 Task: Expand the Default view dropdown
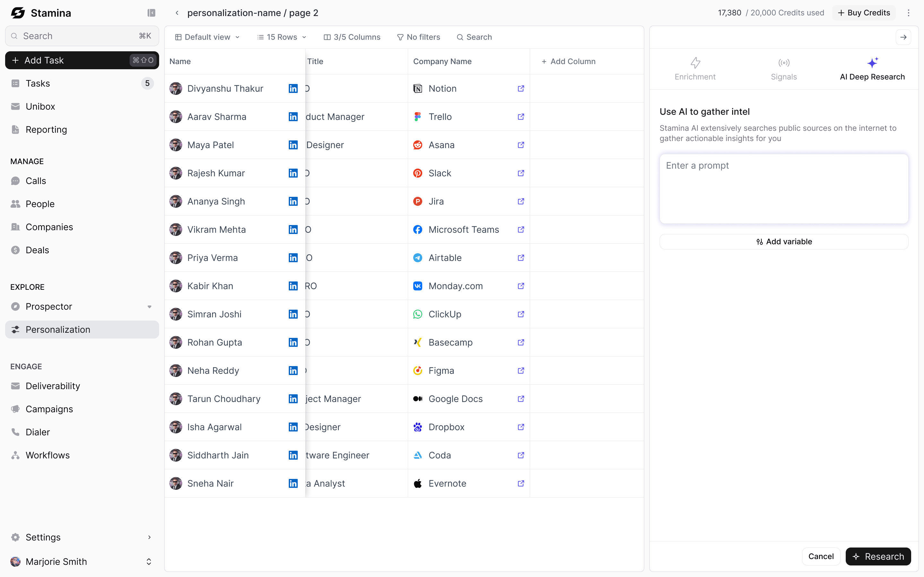[x=207, y=37]
